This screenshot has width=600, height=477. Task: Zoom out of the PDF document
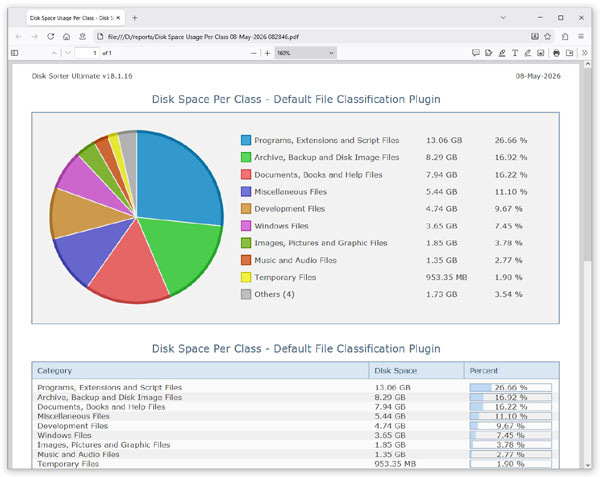[x=253, y=53]
